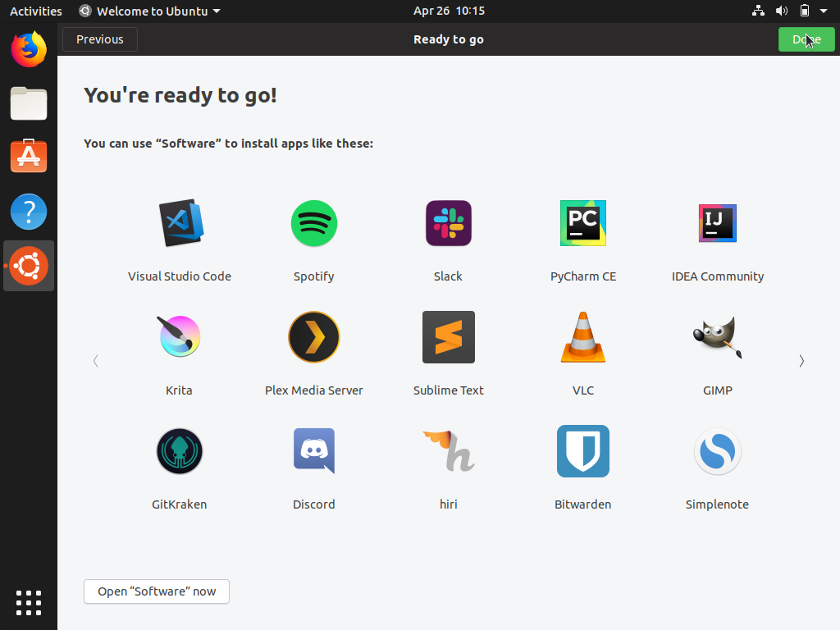Open the Activities overview
The image size is (840, 630).
tap(36, 11)
